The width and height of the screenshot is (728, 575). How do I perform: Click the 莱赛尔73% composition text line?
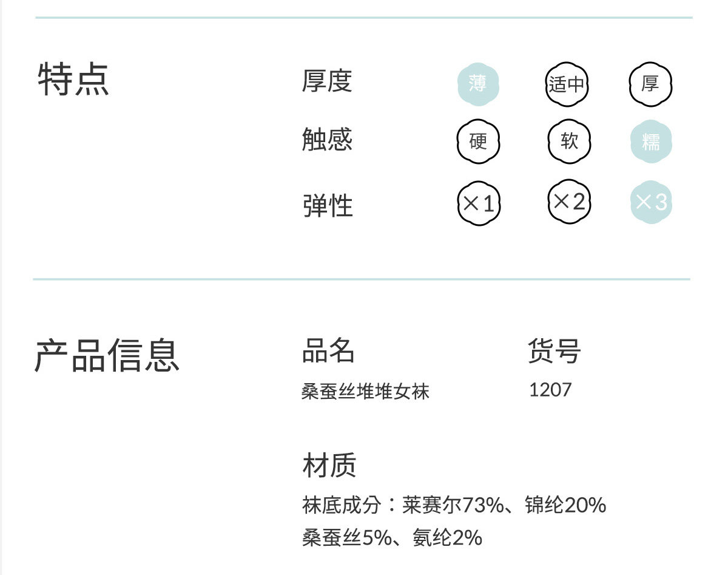click(x=454, y=505)
